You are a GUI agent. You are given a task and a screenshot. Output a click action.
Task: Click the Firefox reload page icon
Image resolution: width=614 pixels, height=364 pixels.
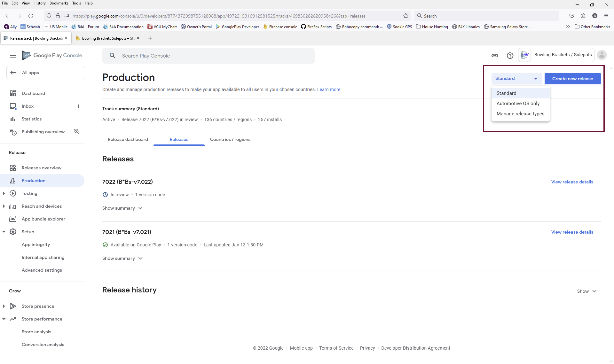coord(31,16)
